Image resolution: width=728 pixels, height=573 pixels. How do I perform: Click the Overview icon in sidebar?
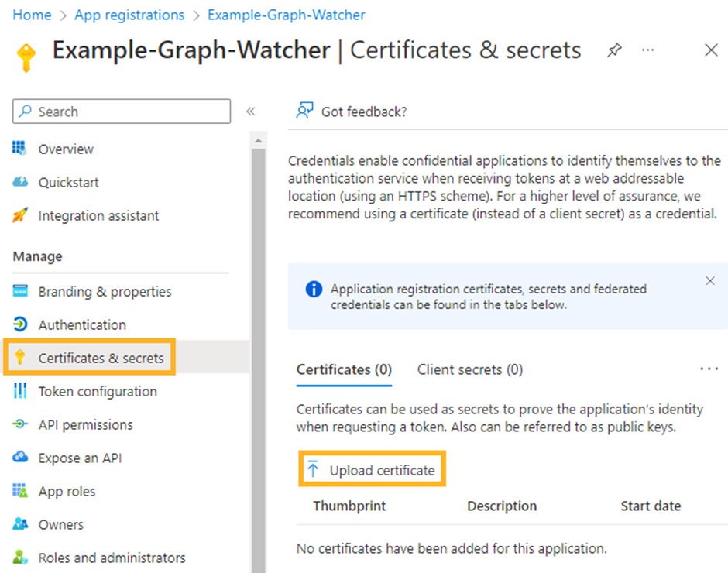tap(20, 149)
